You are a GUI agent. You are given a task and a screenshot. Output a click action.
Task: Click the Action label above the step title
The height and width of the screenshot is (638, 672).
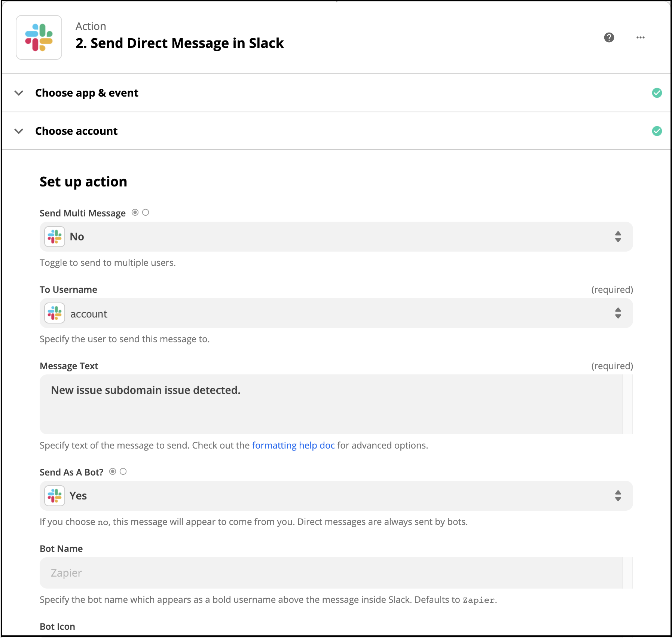click(91, 26)
